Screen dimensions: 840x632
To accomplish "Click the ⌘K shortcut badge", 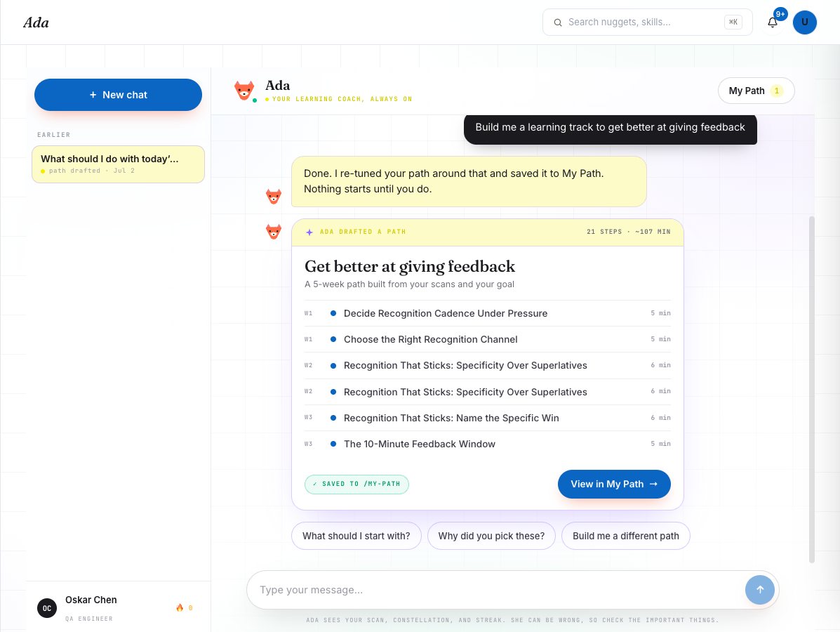I will coord(733,22).
